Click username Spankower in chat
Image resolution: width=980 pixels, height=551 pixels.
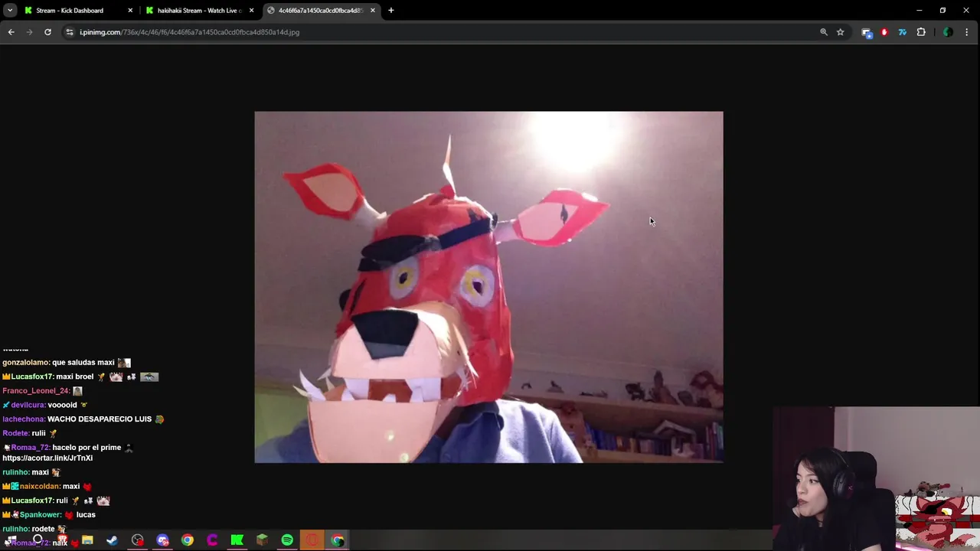coord(40,515)
